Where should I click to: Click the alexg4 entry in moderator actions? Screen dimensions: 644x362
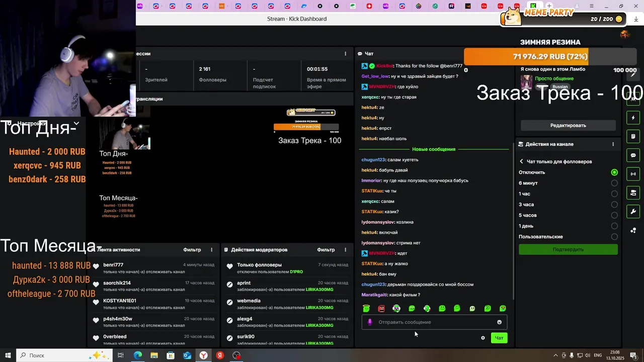pos(245,319)
